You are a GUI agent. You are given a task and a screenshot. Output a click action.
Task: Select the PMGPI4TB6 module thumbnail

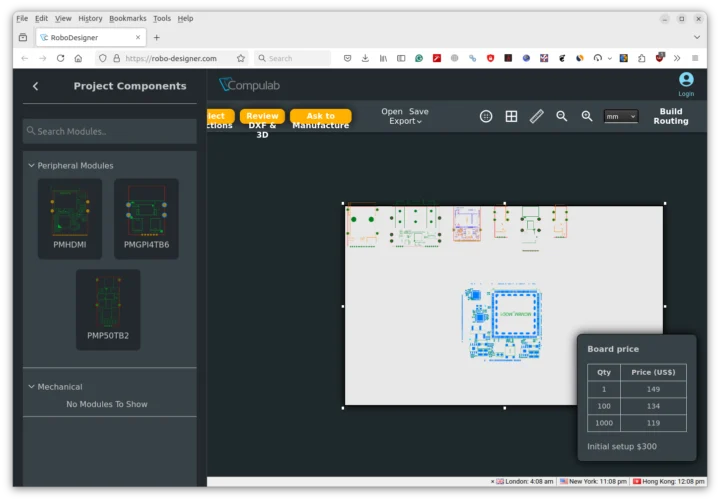click(146, 219)
